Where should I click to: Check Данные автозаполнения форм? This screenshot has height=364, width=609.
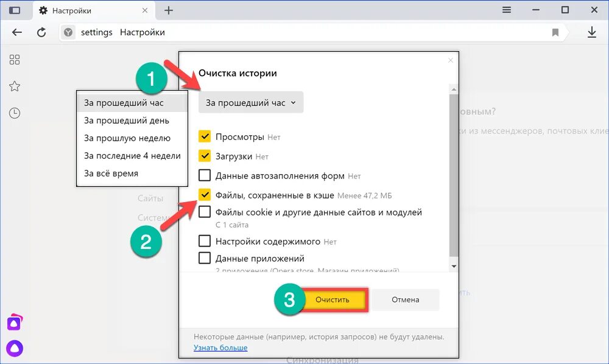[205, 175]
